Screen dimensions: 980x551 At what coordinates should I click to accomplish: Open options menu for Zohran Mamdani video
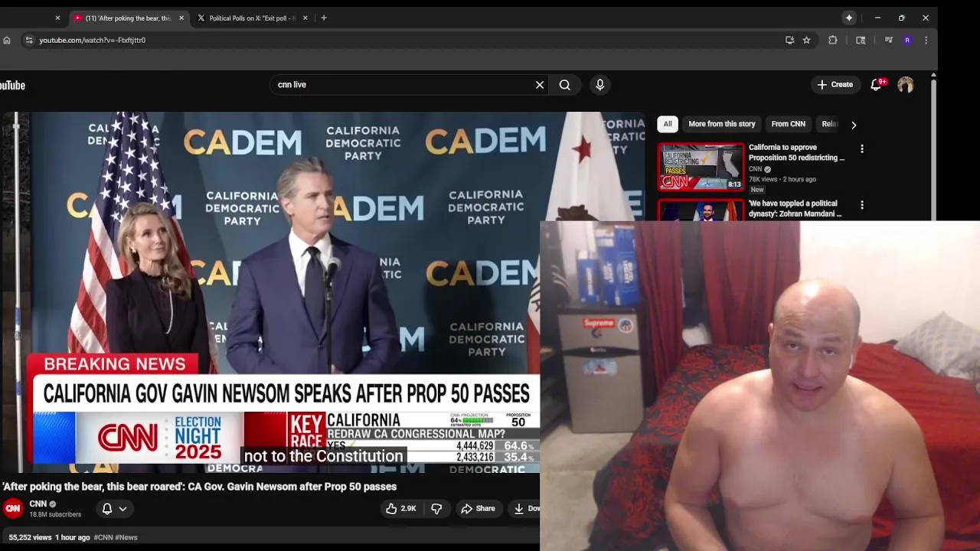click(862, 205)
